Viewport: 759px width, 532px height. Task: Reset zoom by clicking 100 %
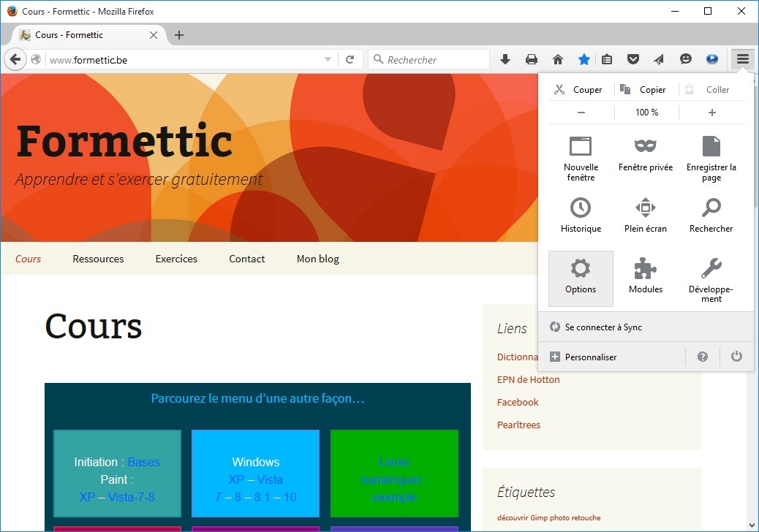pyautogui.click(x=646, y=113)
